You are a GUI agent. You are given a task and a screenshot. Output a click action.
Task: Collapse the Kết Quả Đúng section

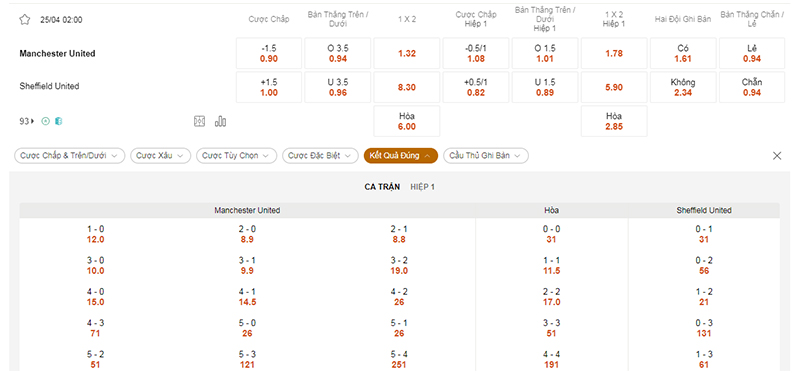(x=401, y=156)
